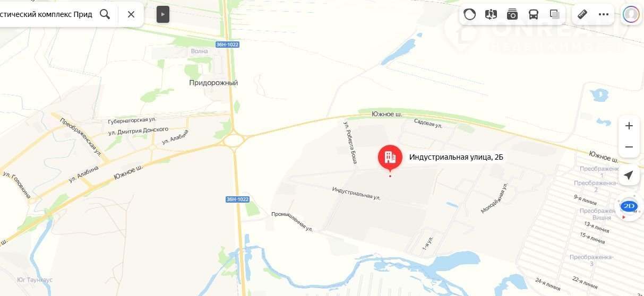The width and height of the screenshot is (644, 296).
Task: Toggle 2D map tilt mode
Action: click(629, 206)
